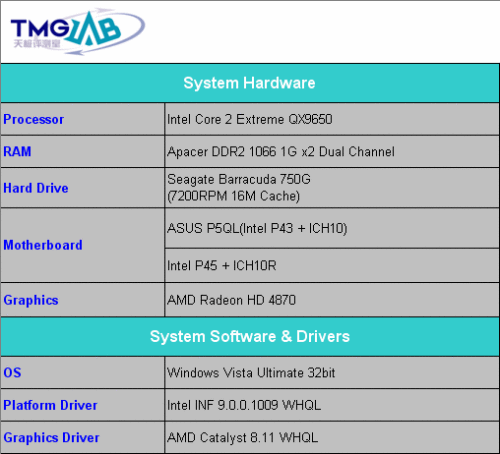This screenshot has height=454, width=500.
Task: Click the Platform Driver label
Action: [50, 405]
